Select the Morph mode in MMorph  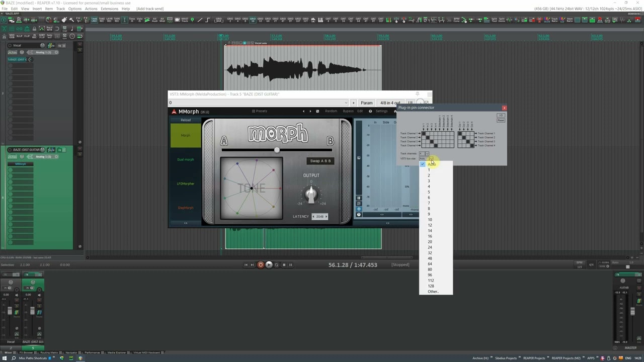point(186,135)
